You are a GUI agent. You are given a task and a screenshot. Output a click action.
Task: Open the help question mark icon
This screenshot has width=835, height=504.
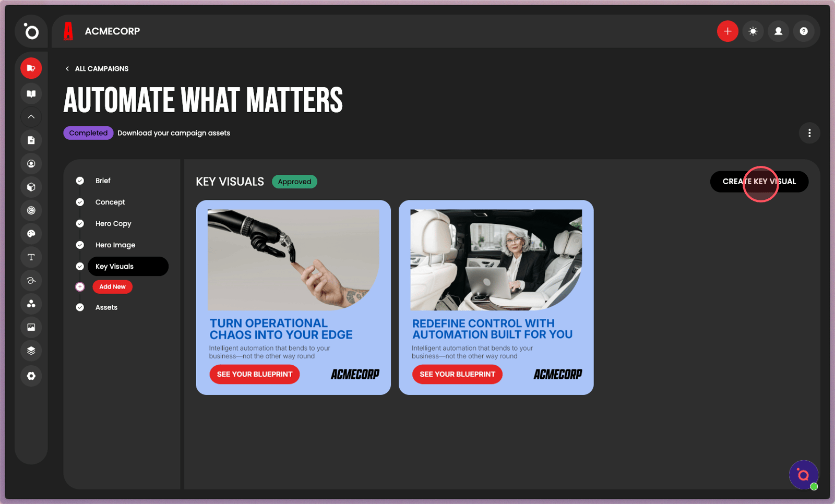coord(804,31)
